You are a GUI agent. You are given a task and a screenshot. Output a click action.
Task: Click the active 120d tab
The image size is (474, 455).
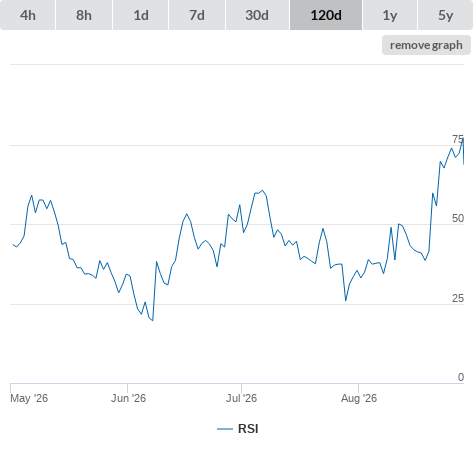[326, 15]
